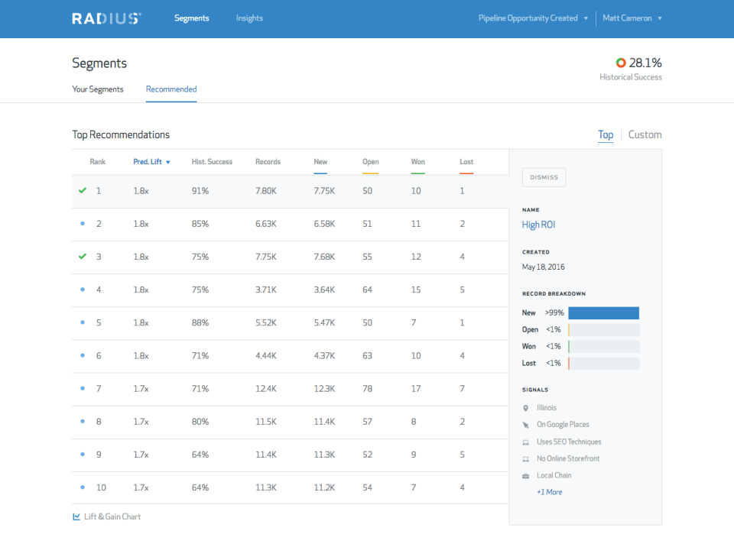Open the Matt Cameron account dropdown
The image size is (734, 560).
pyautogui.click(x=632, y=18)
